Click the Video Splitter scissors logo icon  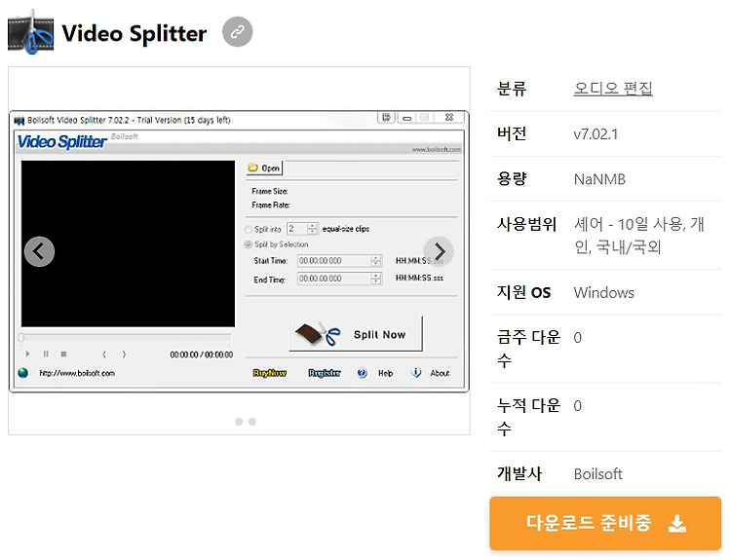[31, 32]
